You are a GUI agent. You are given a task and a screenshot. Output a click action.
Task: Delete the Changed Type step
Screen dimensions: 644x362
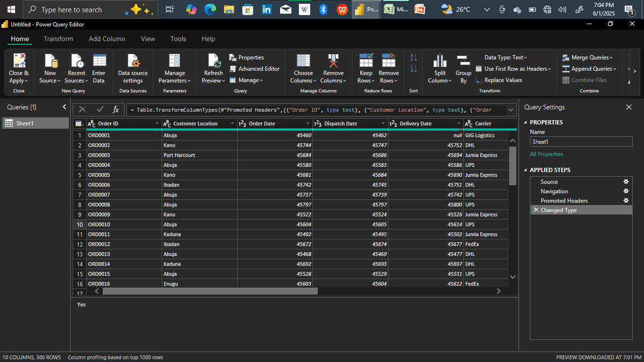pyautogui.click(x=536, y=210)
